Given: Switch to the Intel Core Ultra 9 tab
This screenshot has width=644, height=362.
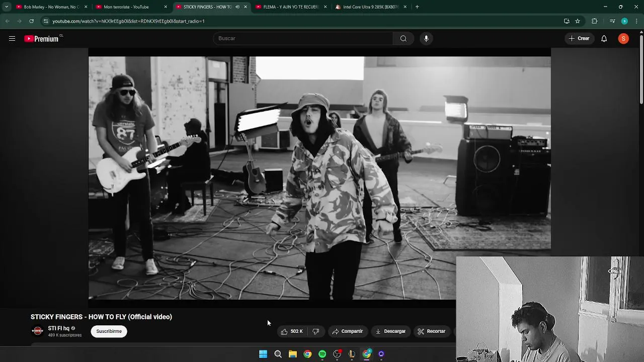Looking at the screenshot, I should [370, 7].
